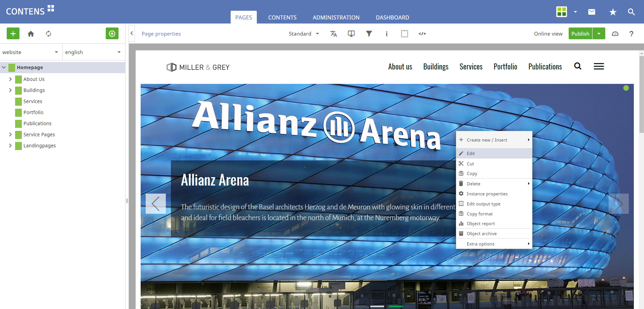This screenshot has height=309, width=644.
Task: Switch to the CONTENTS tab
Action: coord(282,17)
